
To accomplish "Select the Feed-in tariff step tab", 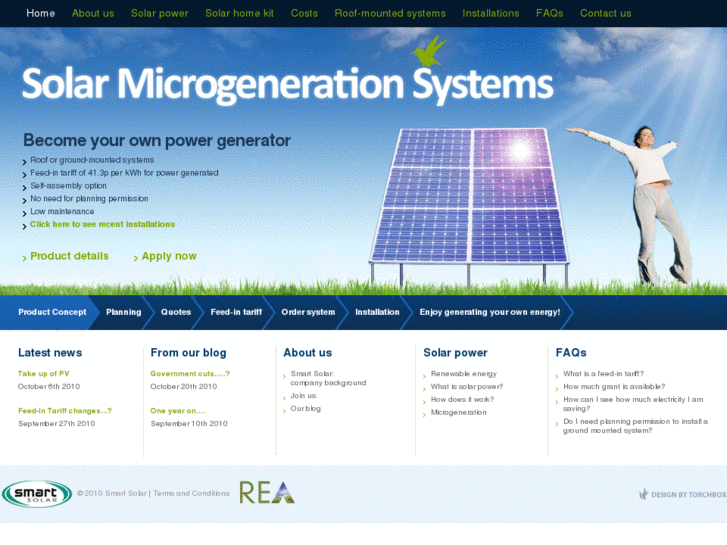I will (236, 312).
